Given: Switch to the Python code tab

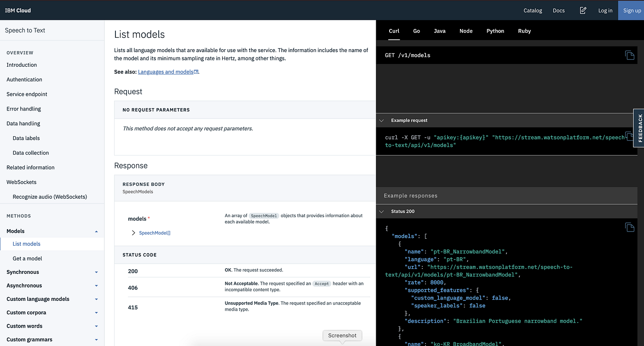Looking at the screenshot, I should click(x=495, y=31).
